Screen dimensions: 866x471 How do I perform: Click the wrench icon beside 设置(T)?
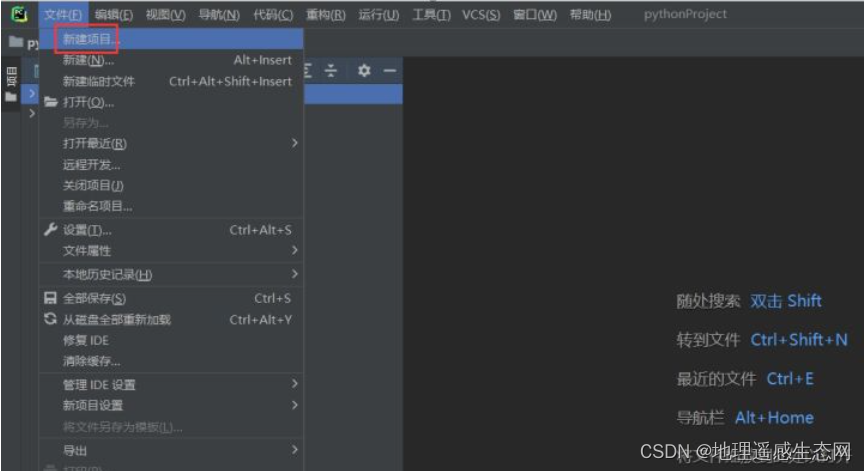click(x=51, y=229)
